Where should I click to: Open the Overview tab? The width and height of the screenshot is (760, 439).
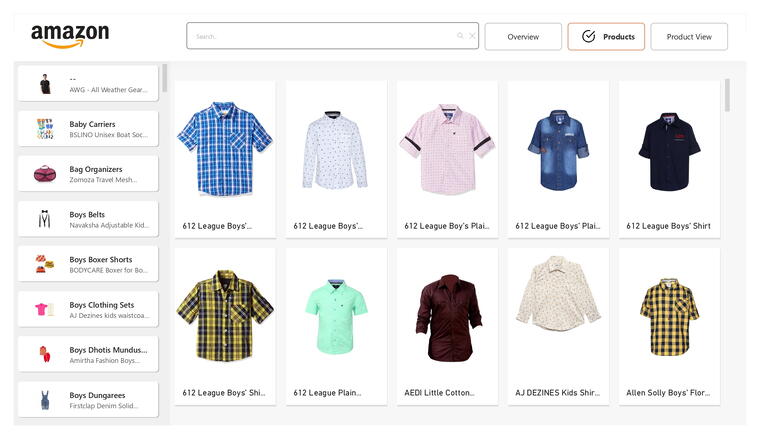coord(523,37)
